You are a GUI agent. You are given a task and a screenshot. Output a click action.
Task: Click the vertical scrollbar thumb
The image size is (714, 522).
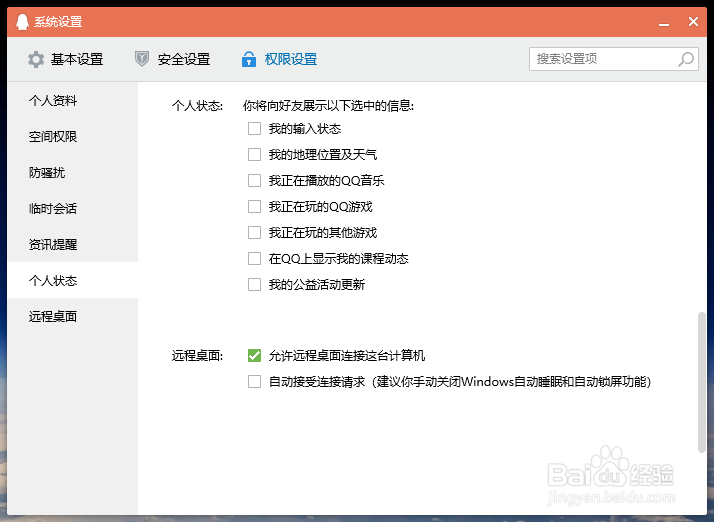(702, 382)
